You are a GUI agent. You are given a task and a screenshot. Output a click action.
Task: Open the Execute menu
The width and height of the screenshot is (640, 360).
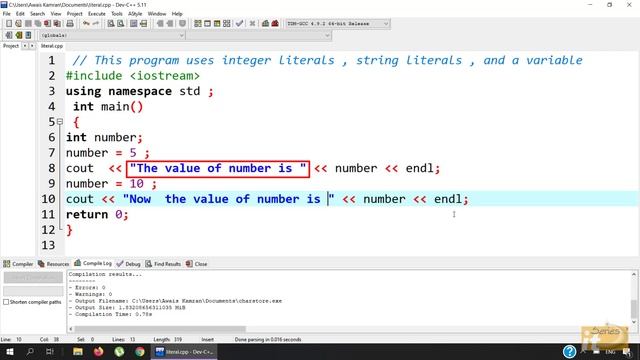pyautogui.click(x=97, y=14)
